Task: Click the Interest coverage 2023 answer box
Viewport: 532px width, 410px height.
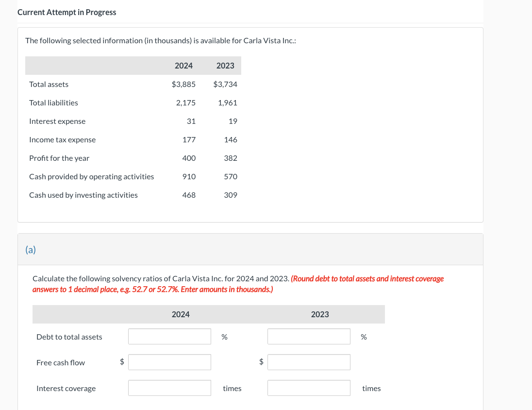Action: (308, 388)
